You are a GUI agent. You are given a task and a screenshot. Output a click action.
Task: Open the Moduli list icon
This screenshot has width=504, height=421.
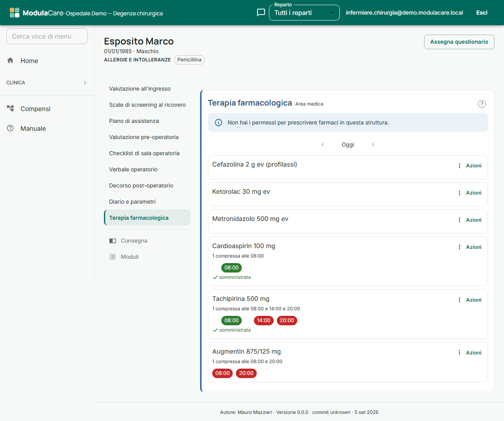(x=113, y=257)
